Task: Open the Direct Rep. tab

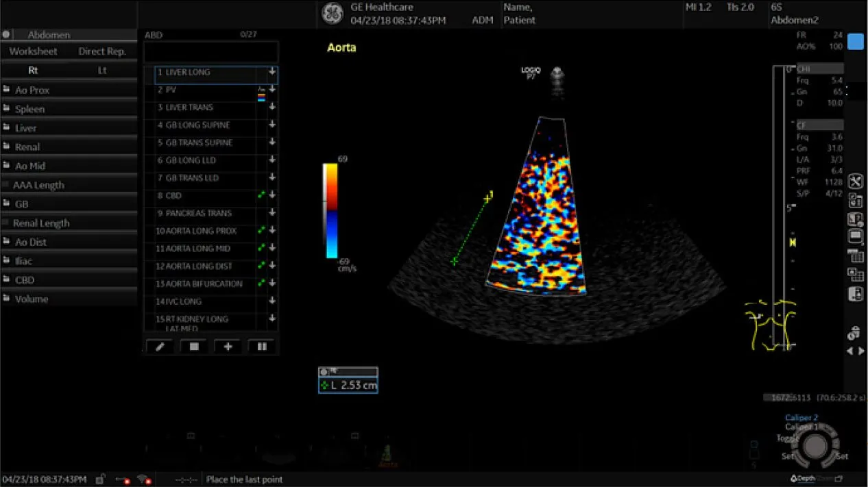Action: tap(102, 51)
